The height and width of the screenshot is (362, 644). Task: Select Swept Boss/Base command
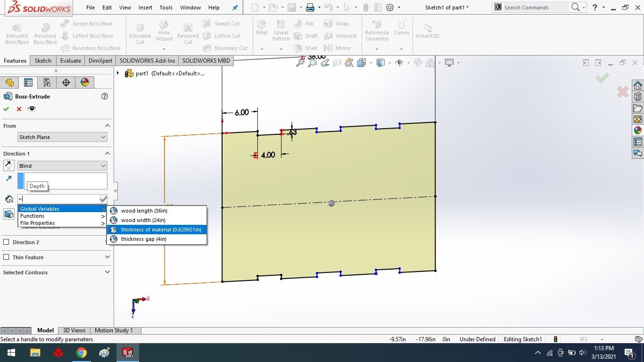(87, 24)
